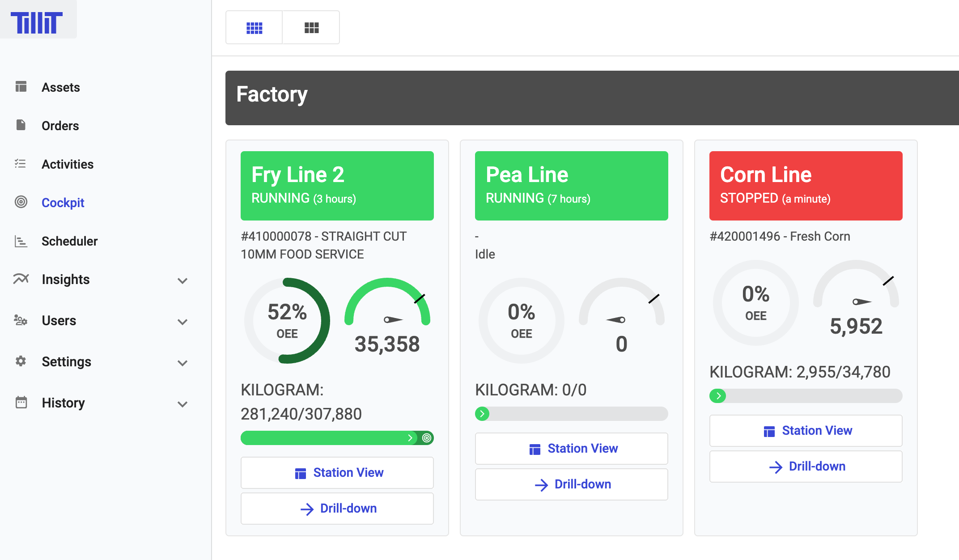This screenshot has height=560, width=959.
Task: Click the Orders document icon
Action: tap(21, 125)
